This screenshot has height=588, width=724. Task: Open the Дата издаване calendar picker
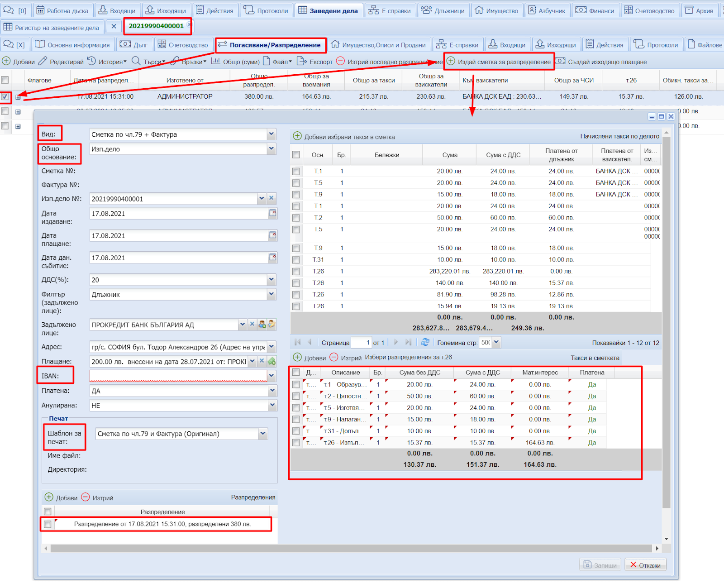(273, 213)
